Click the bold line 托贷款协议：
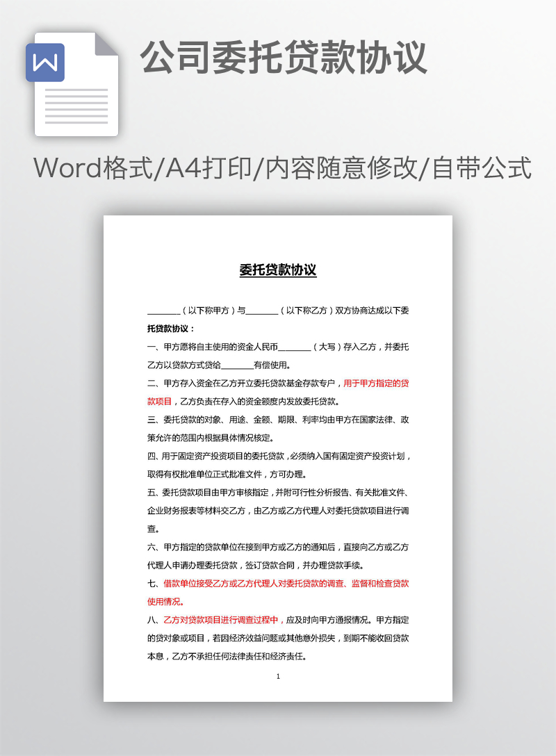This screenshot has width=556, height=756. (x=171, y=329)
